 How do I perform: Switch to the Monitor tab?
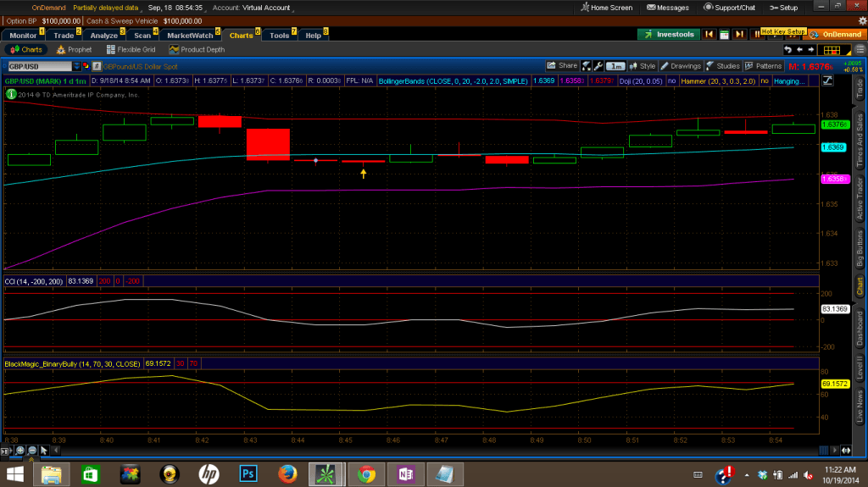[x=23, y=35]
